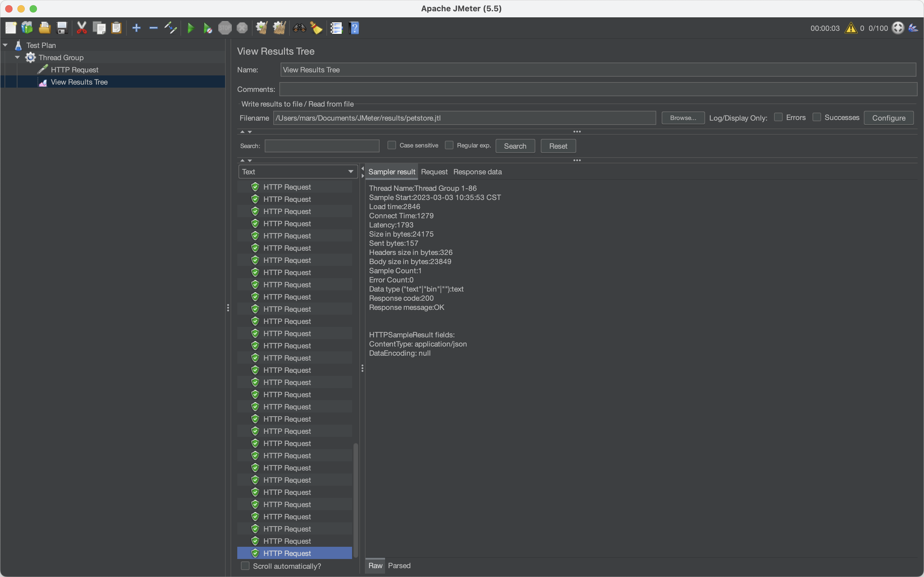Click the Name input field
924x577 pixels.
tap(598, 70)
